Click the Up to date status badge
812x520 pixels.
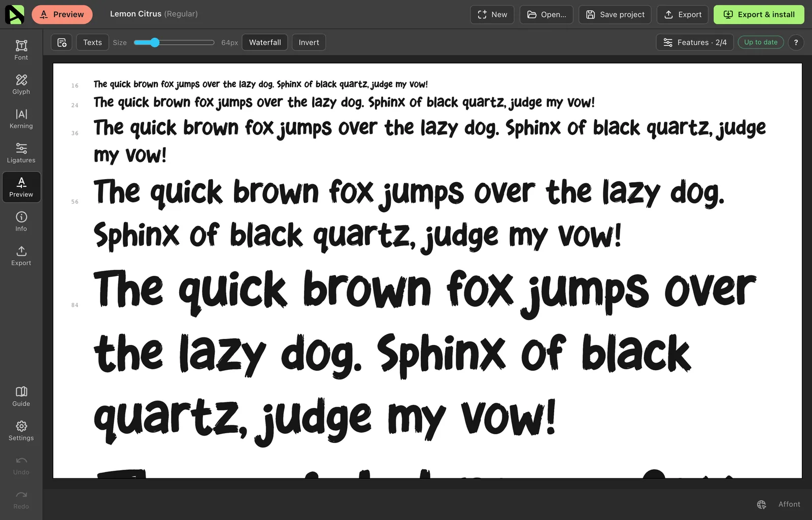point(761,43)
